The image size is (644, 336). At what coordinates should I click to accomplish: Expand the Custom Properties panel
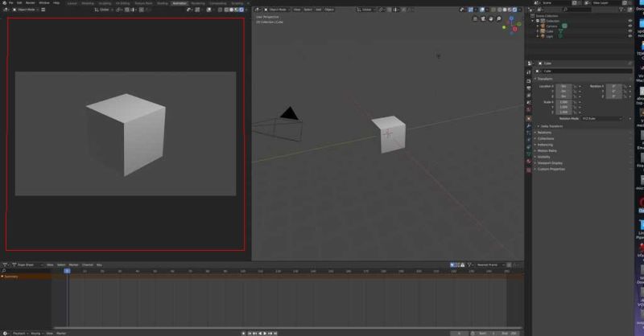550,169
